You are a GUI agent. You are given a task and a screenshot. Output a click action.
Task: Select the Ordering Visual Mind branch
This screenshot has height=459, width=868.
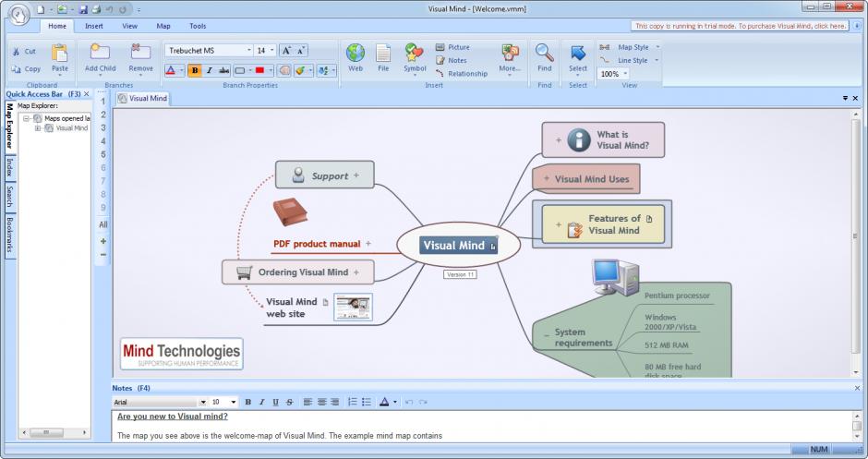[x=298, y=272]
